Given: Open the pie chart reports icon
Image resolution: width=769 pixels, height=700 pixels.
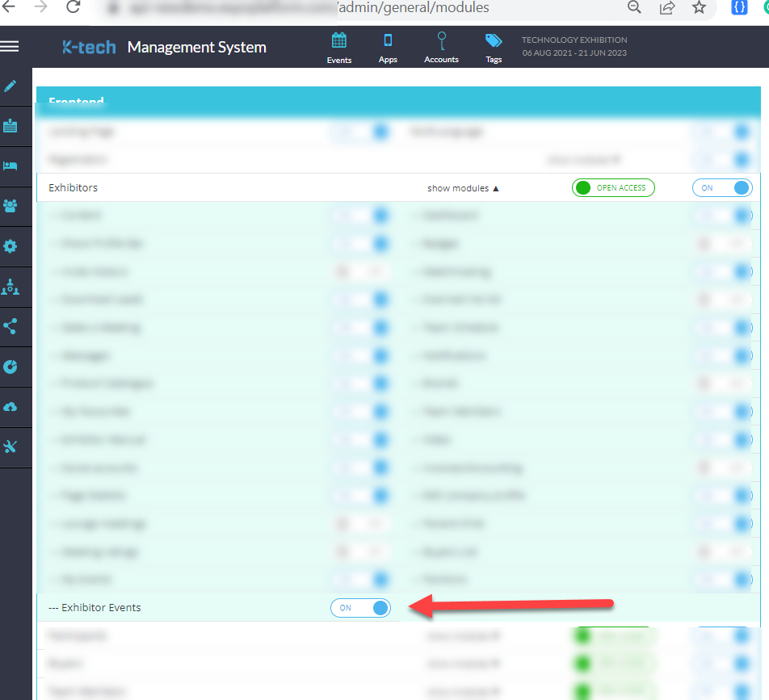Looking at the screenshot, I should (x=11, y=367).
